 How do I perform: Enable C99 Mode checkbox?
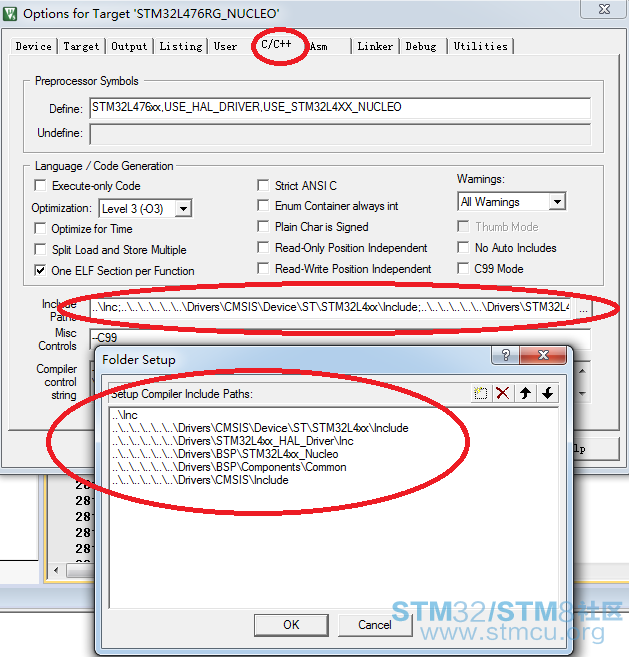coord(463,268)
